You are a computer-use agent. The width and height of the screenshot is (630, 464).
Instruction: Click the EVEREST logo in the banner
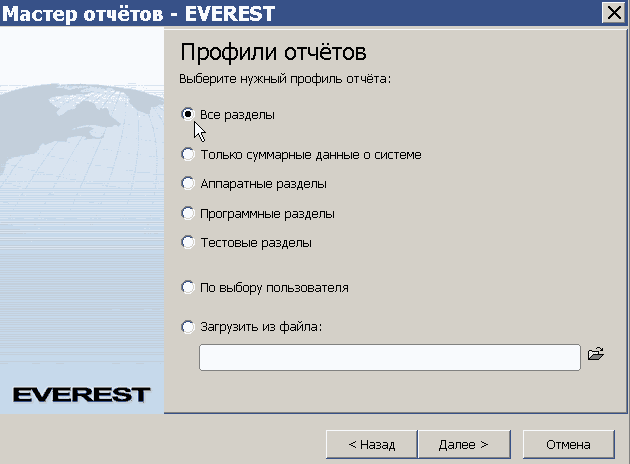(x=82, y=395)
